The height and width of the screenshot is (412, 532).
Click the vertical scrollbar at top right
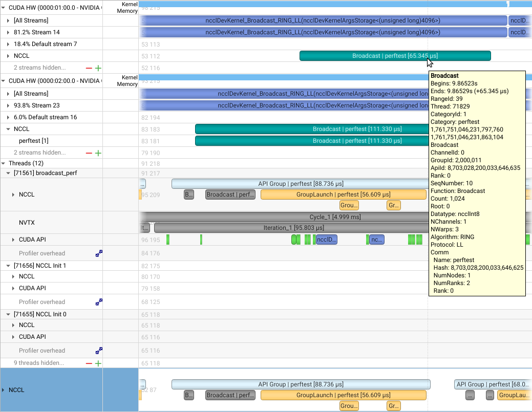coord(508,4)
